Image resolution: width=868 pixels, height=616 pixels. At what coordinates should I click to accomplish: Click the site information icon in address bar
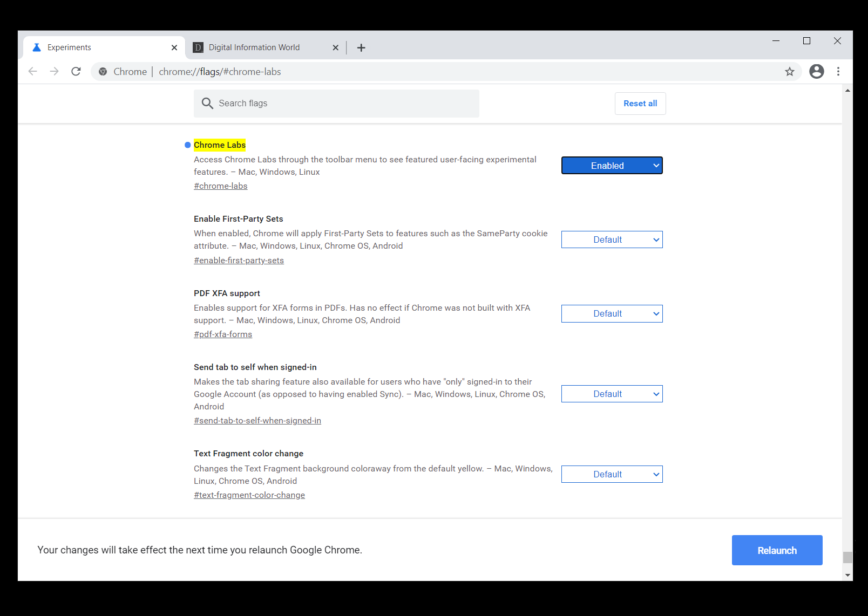(103, 71)
